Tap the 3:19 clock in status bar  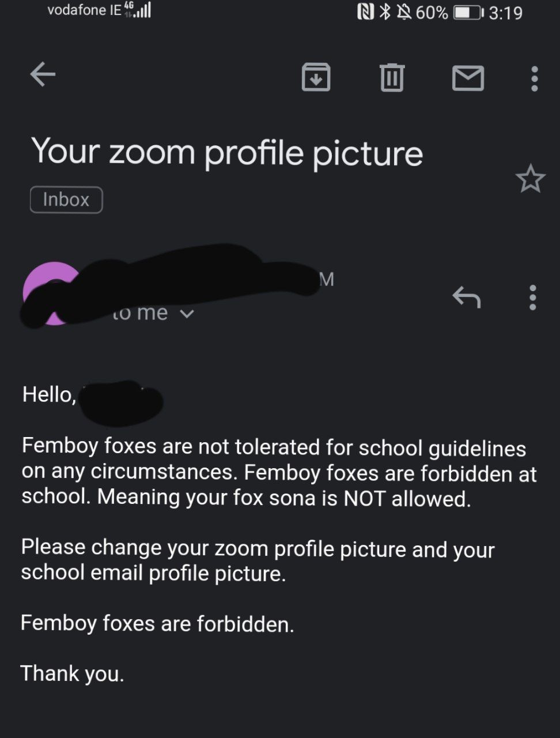[505, 13]
